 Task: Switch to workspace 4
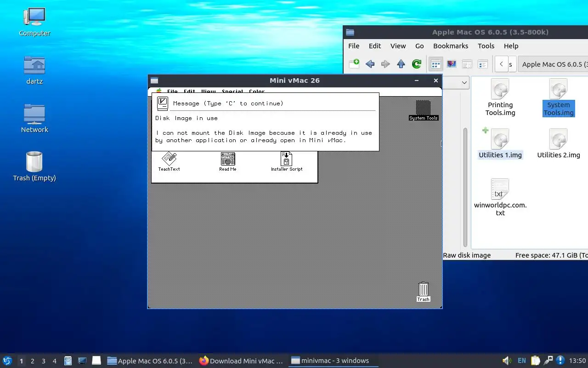pos(54,361)
